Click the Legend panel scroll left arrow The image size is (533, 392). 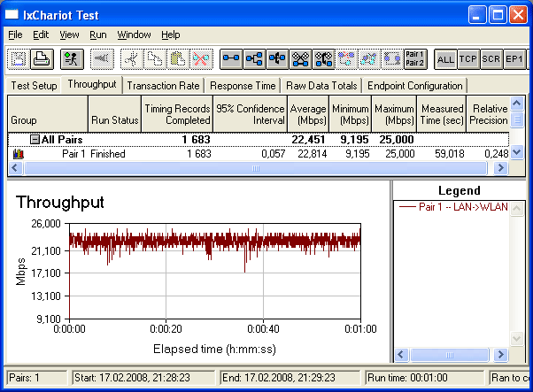(401, 355)
